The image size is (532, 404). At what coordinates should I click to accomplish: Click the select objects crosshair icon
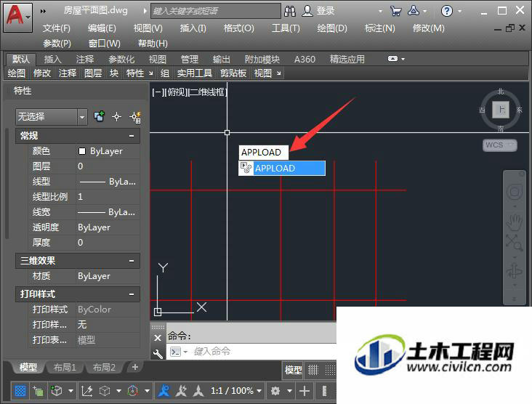pyautogui.click(x=116, y=117)
